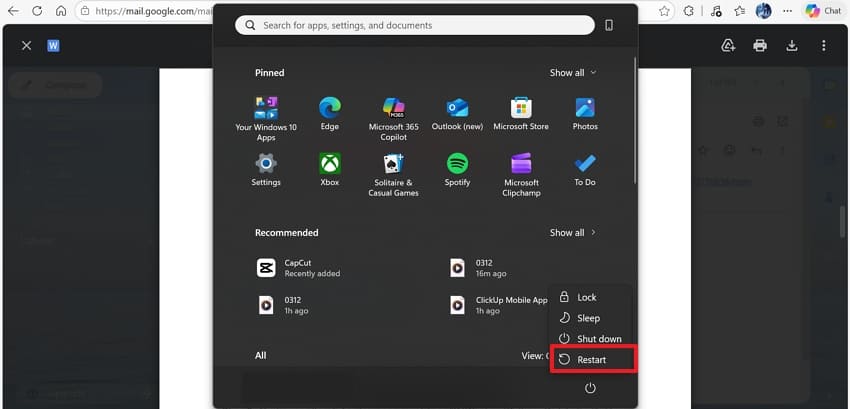Open Microsoft Clipchamp
Image resolution: width=850 pixels, height=409 pixels.
[521, 175]
